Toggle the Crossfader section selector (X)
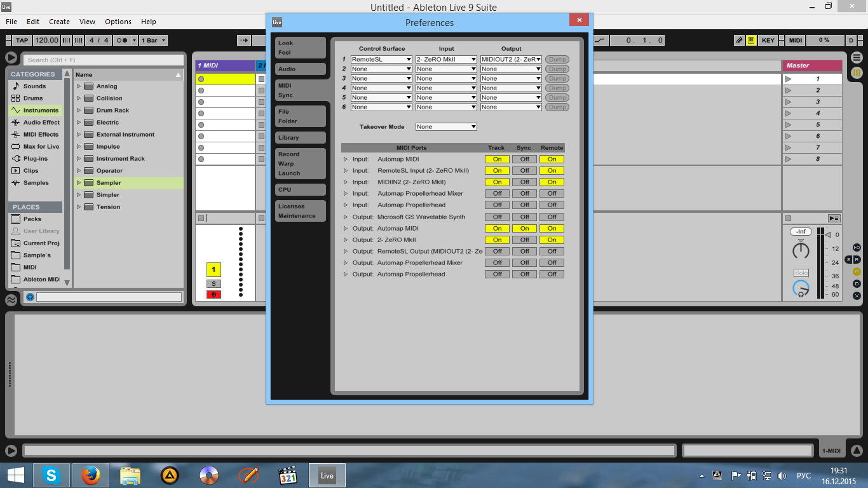The width and height of the screenshot is (868, 488). [x=857, y=295]
